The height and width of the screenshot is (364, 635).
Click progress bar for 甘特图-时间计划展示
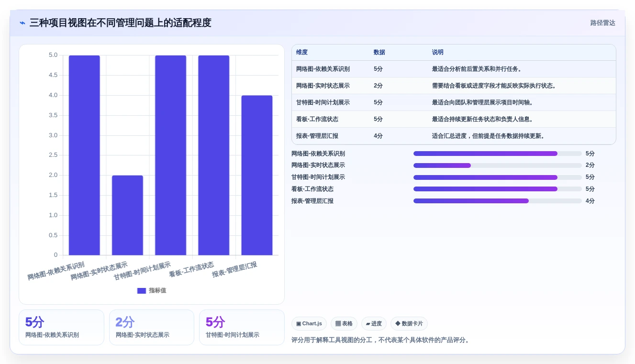coord(498,177)
